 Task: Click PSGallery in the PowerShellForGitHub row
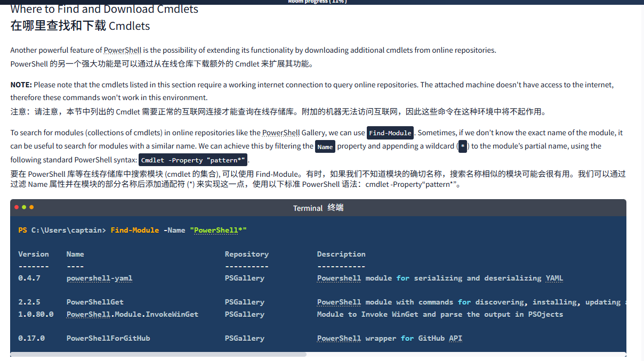[x=245, y=338]
